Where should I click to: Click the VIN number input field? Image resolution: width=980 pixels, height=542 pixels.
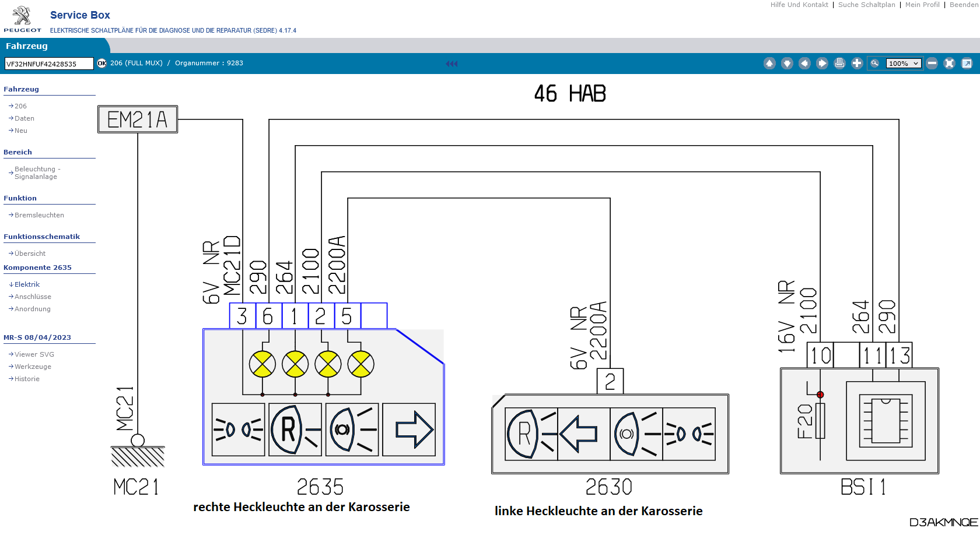pos(49,64)
